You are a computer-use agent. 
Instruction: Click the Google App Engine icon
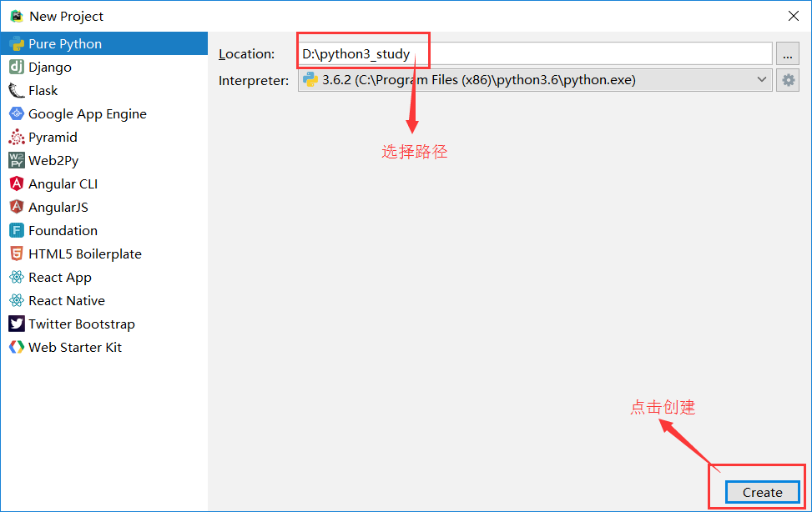coord(17,113)
